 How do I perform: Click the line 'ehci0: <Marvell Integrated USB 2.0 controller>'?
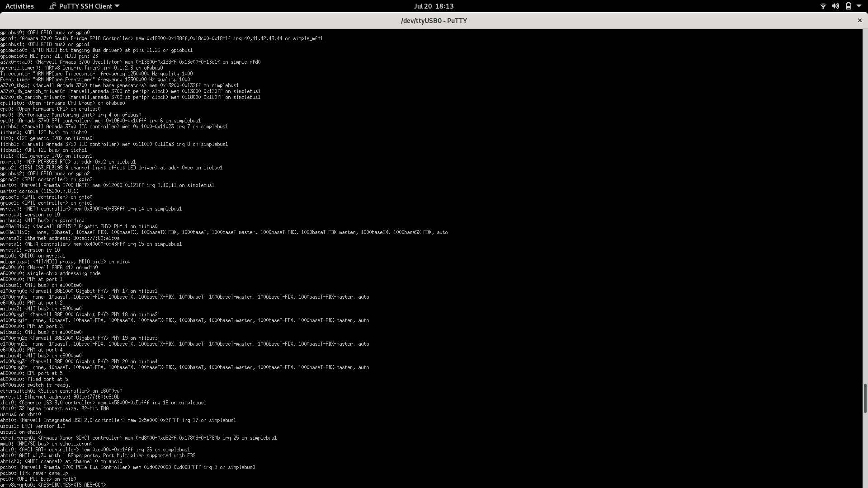pos(118,420)
